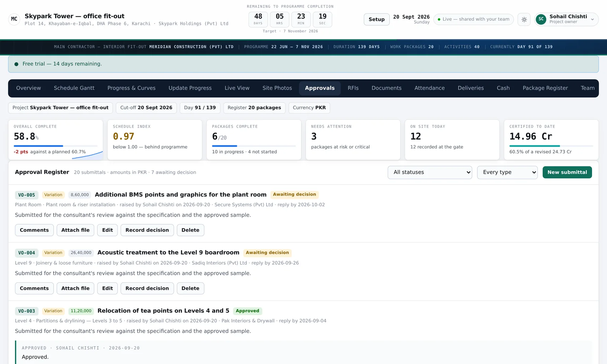Open the Setup button in the header

(376, 19)
